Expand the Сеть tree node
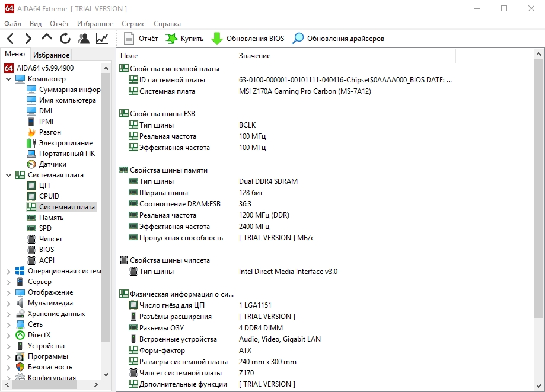 9,325
